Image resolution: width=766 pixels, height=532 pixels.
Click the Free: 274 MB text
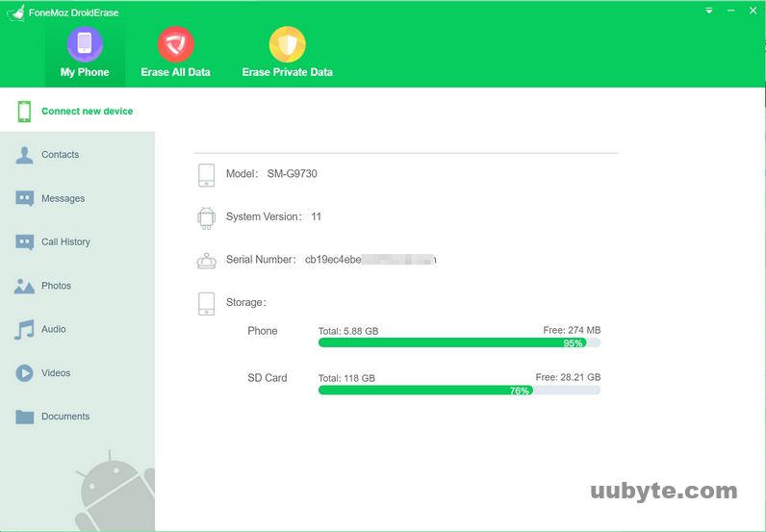(x=572, y=330)
